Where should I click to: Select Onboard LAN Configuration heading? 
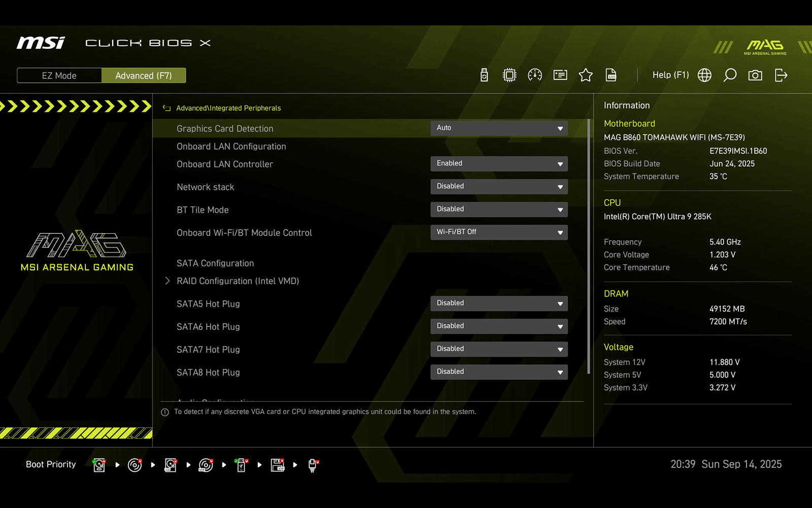click(x=231, y=147)
